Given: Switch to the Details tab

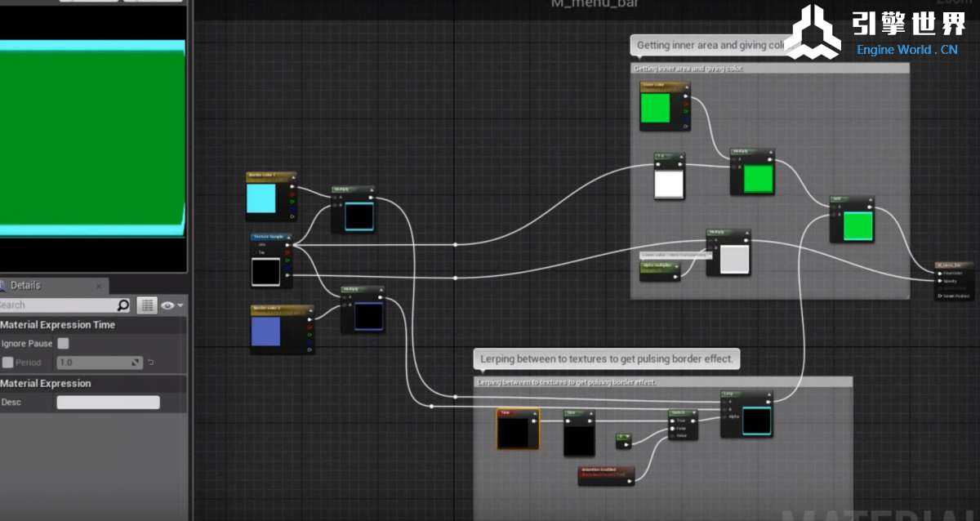Looking at the screenshot, I should 25,286.
